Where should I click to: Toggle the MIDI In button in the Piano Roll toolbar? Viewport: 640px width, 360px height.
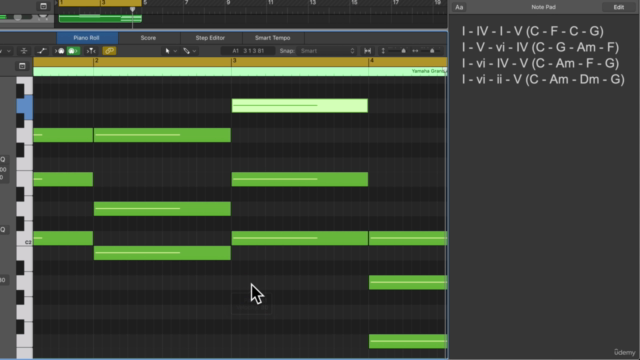tap(60, 51)
